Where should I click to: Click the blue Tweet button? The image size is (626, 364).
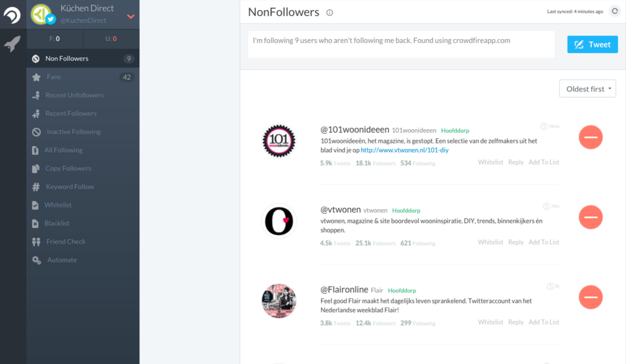point(592,45)
